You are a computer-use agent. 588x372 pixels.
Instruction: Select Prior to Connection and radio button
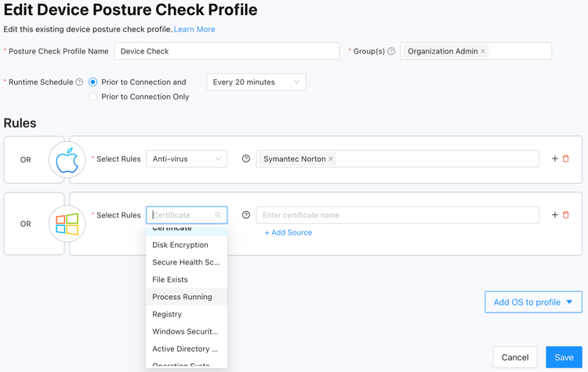coord(93,82)
